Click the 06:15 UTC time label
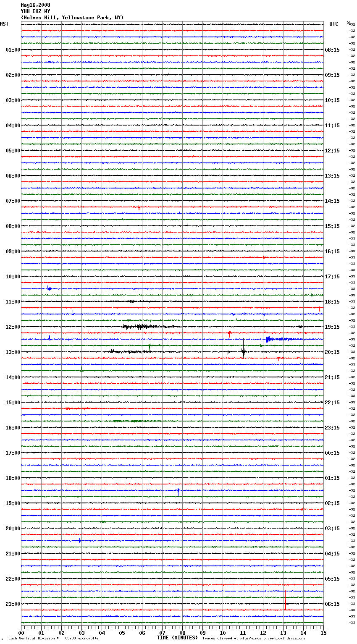The width and height of the screenshot is (357, 644). pos(332,604)
